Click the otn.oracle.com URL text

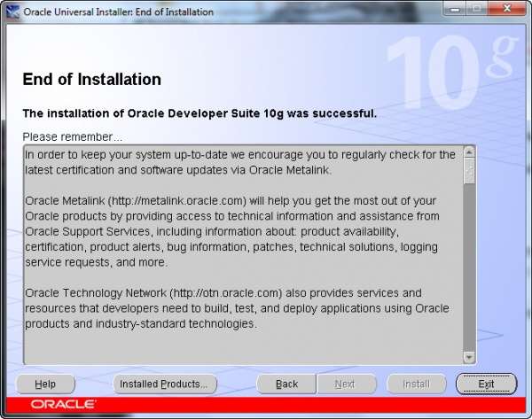[x=226, y=293]
